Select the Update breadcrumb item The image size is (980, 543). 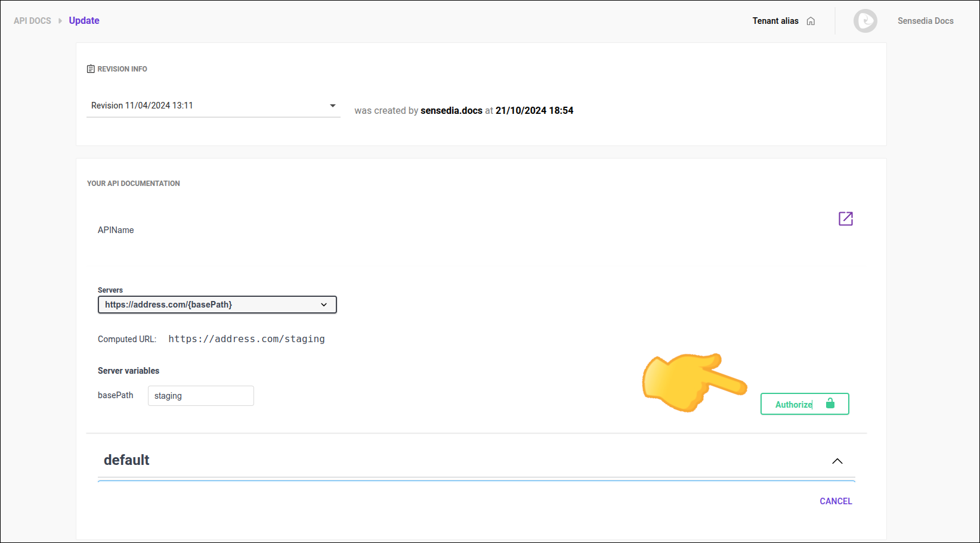(x=84, y=20)
